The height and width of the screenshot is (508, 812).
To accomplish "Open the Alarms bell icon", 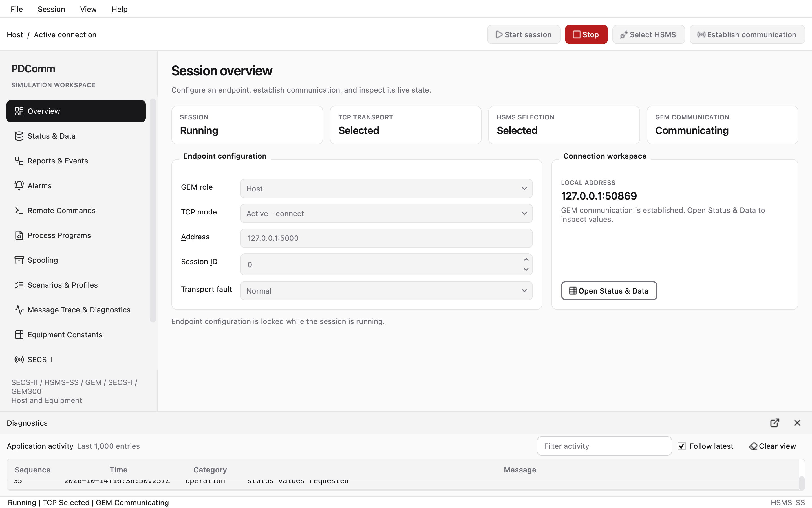I will pos(19,186).
